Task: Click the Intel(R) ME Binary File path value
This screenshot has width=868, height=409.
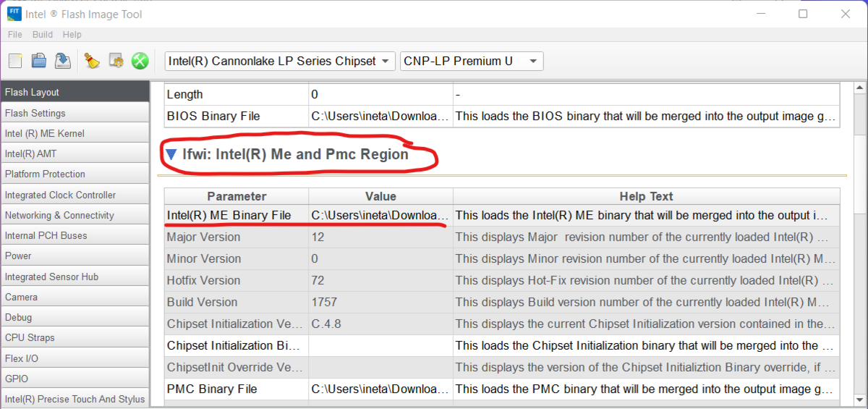Action: [x=380, y=215]
